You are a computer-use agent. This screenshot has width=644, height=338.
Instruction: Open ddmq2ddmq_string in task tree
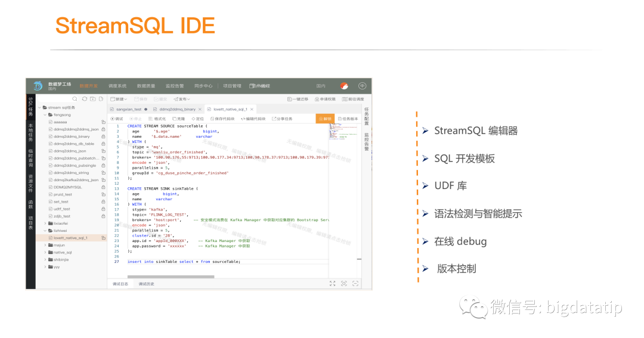[71, 172]
